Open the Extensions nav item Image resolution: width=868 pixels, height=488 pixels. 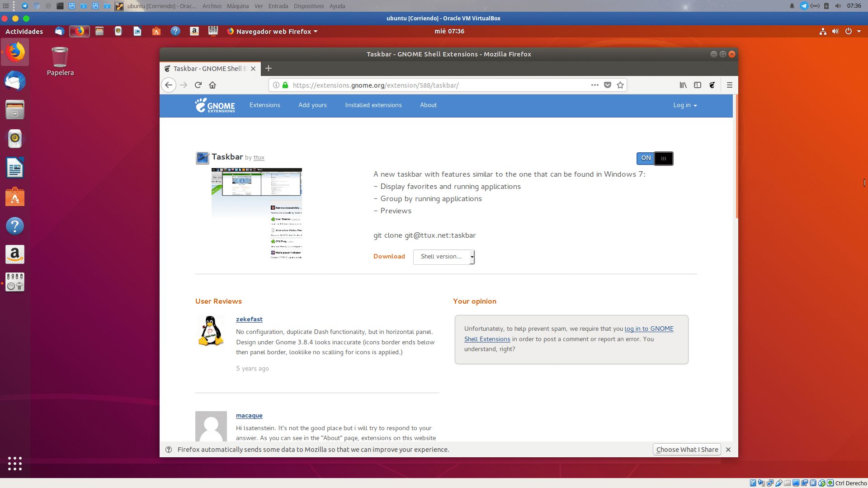(x=265, y=105)
